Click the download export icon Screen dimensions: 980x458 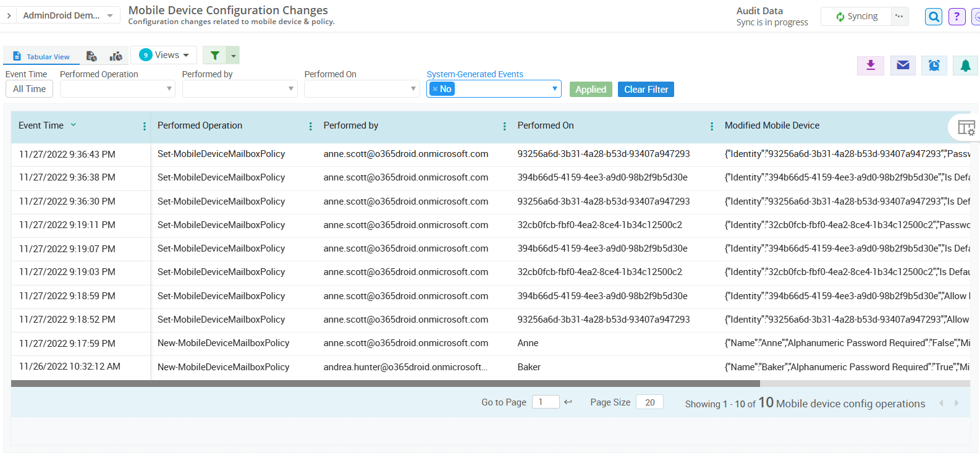pyautogui.click(x=871, y=65)
